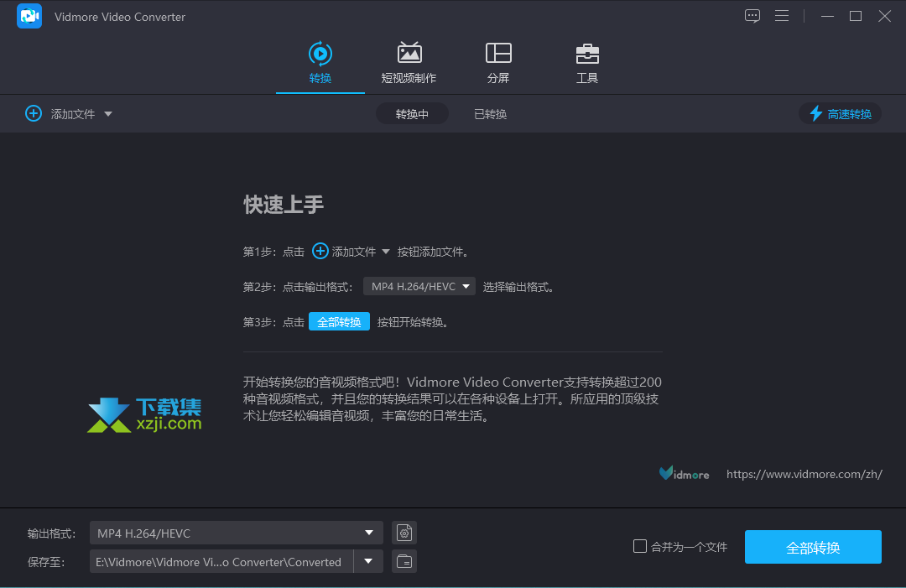The height and width of the screenshot is (588, 906).
Task: Click the 添加文件 plus icon in toolbar
Action: pyautogui.click(x=34, y=113)
